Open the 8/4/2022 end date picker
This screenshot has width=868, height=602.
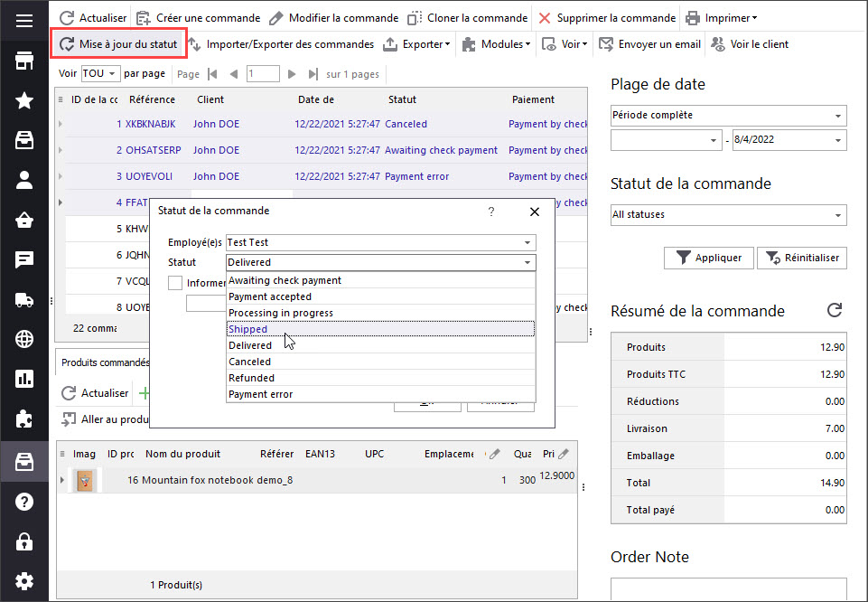click(x=789, y=139)
